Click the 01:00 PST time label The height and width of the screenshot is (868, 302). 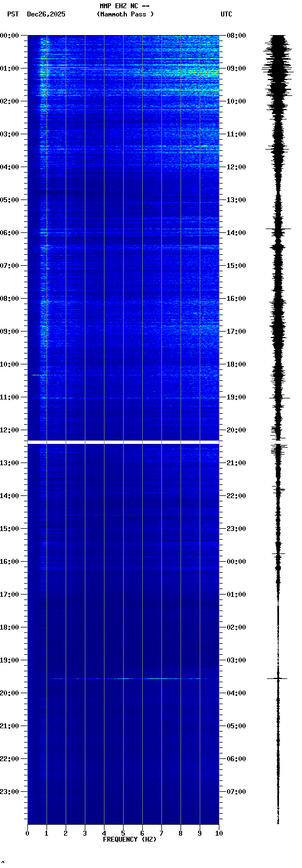10,68
